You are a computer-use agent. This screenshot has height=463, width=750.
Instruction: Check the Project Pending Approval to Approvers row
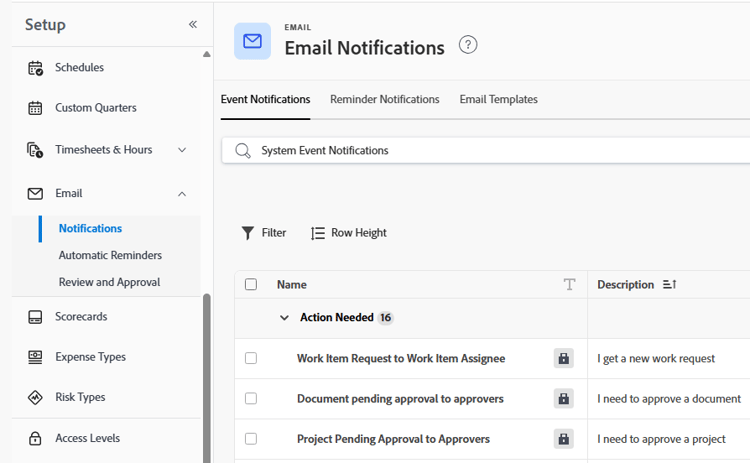coord(251,439)
